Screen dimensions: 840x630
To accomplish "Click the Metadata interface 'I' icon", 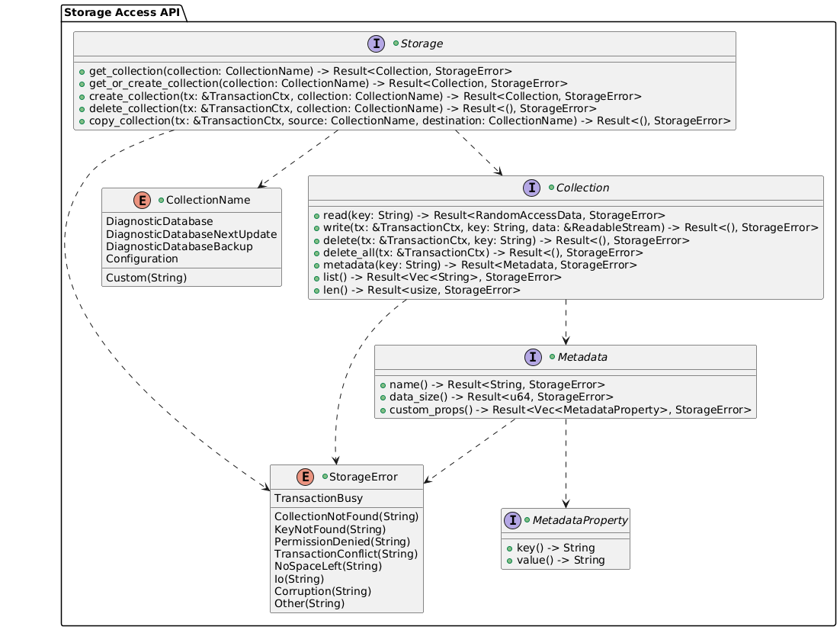I will click(x=533, y=357).
